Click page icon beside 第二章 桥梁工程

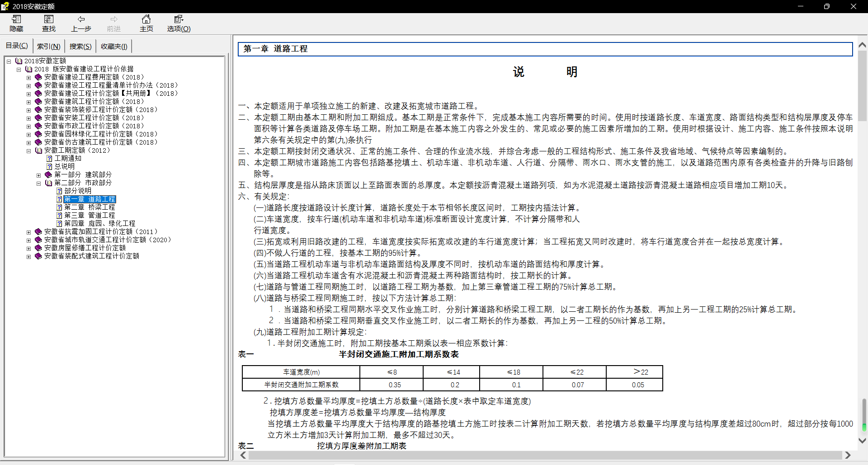59,207
